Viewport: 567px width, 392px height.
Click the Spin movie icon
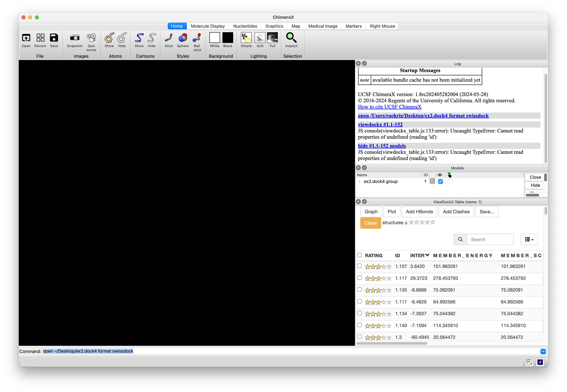91,38
